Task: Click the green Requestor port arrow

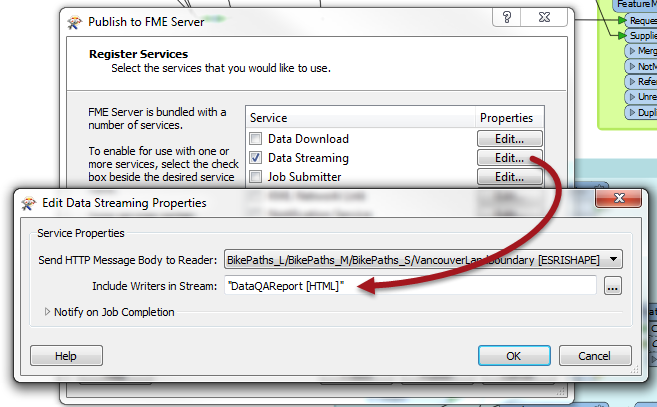Action: [x=622, y=20]
